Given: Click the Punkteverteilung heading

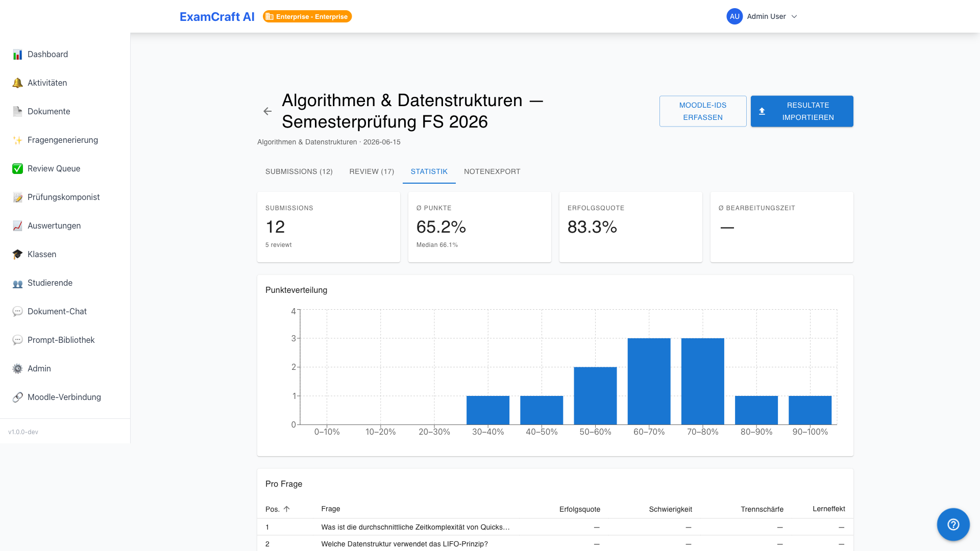Looking at the screenshot, I should click(x=296, y=290).
